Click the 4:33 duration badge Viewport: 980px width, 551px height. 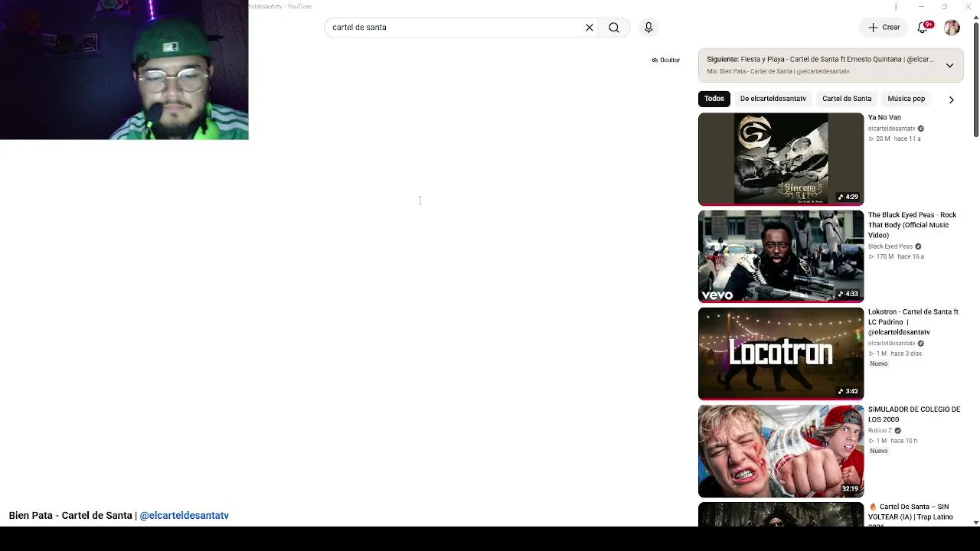coord(848,295)
